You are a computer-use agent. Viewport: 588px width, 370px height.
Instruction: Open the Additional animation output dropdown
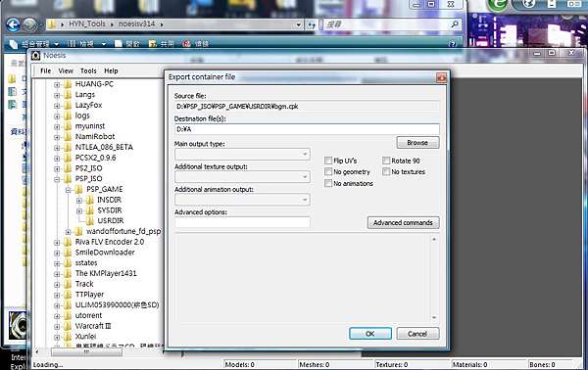(242, 200)
